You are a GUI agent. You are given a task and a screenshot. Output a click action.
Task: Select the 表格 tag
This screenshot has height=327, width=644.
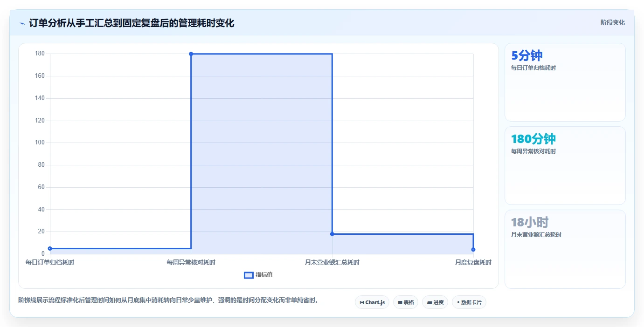[406, 302]
